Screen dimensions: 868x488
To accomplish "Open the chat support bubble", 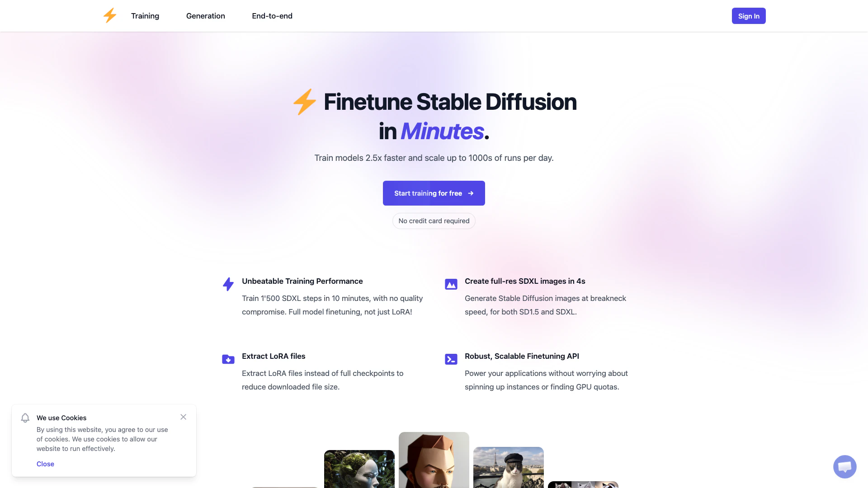I will [x=844, y=466].
